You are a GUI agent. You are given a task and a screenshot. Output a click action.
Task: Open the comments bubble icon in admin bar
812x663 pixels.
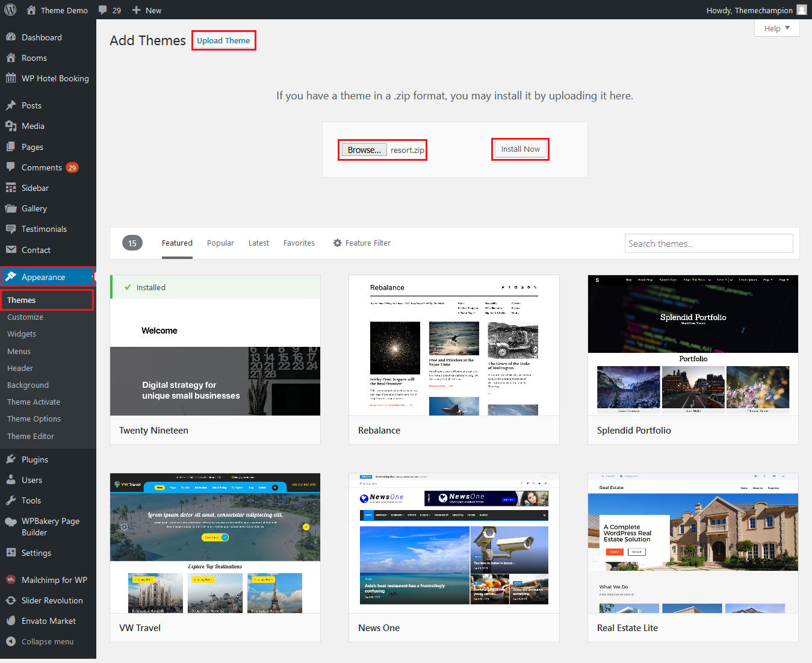(x=103, y=10)
